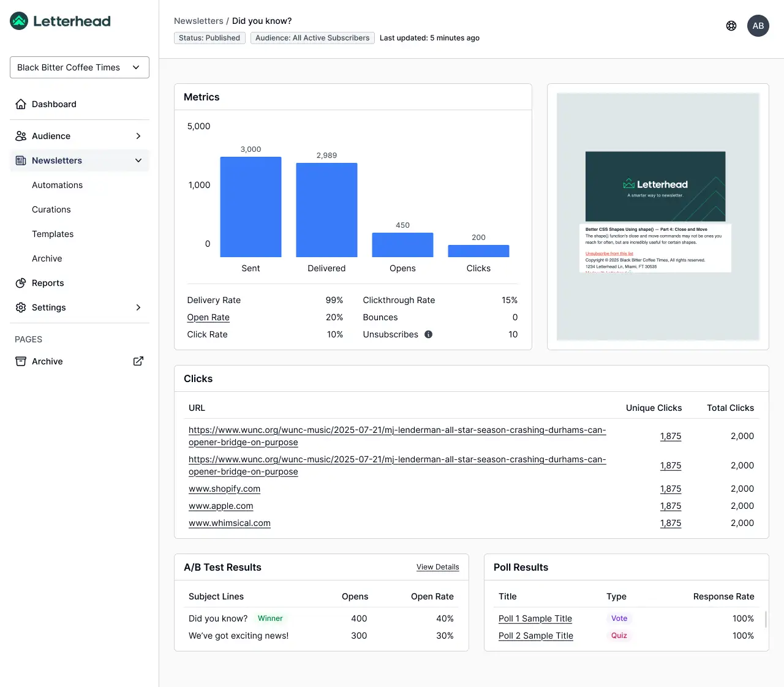This screenshot has height=687, width=784.
Task: Click the Settings gear icon
Action: 21,307
